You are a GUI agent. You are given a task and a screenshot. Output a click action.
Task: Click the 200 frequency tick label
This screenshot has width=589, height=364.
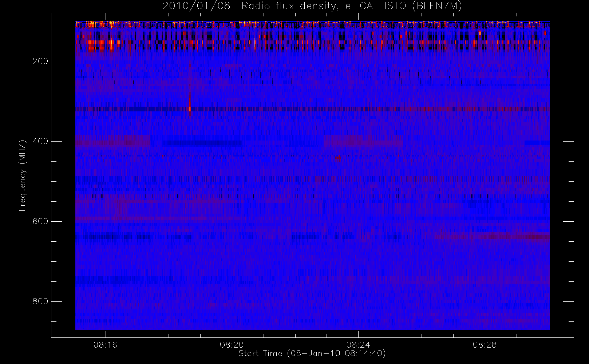(40, 61)
